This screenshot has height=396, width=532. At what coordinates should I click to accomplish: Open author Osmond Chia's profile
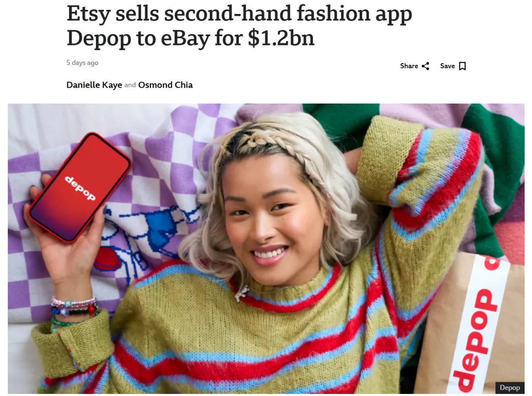[x=165, y=85]
